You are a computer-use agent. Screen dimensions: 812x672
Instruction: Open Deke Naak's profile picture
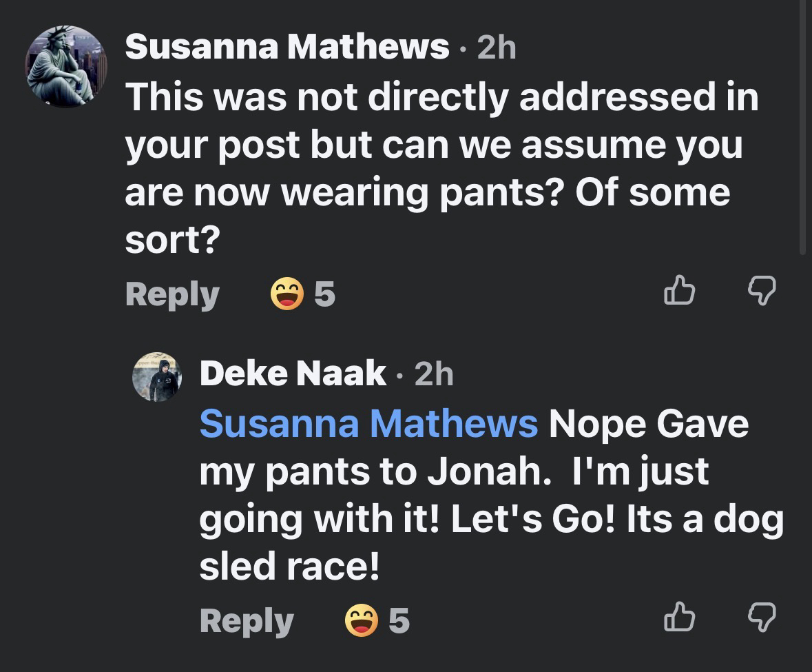[157, 376]
